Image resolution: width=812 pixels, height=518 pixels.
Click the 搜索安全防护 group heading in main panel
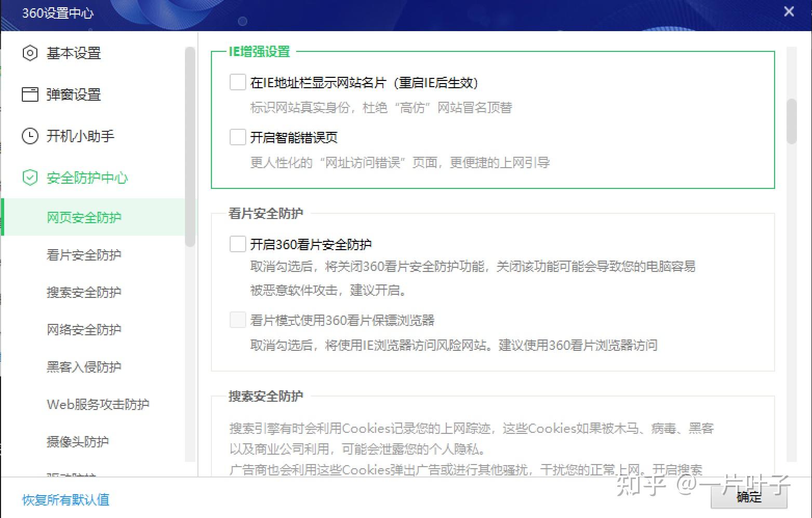click(x=265, y=396)
